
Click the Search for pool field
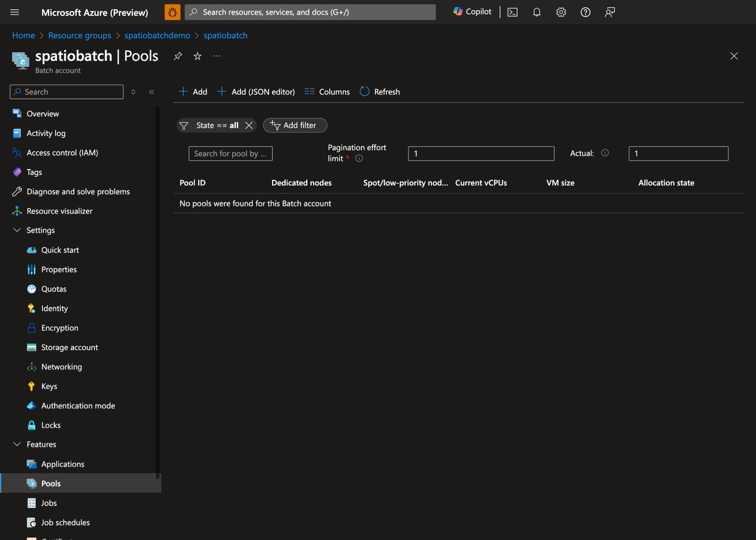tap(230, 153)
